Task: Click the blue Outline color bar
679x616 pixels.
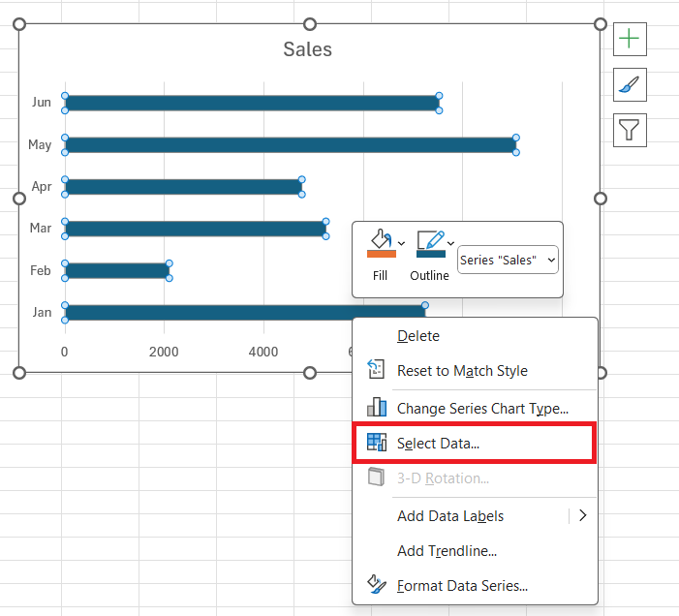Action: point(431,254)
